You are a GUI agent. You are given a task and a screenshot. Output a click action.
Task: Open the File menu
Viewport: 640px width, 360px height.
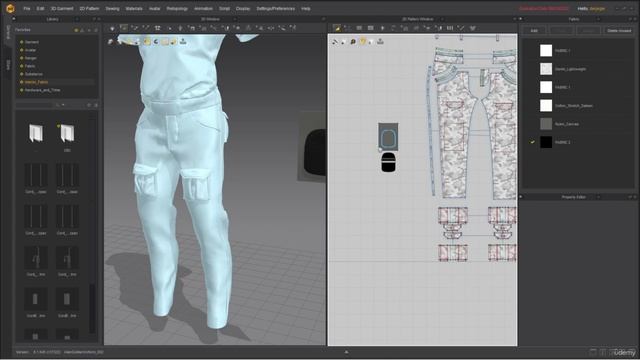(27, 9)
